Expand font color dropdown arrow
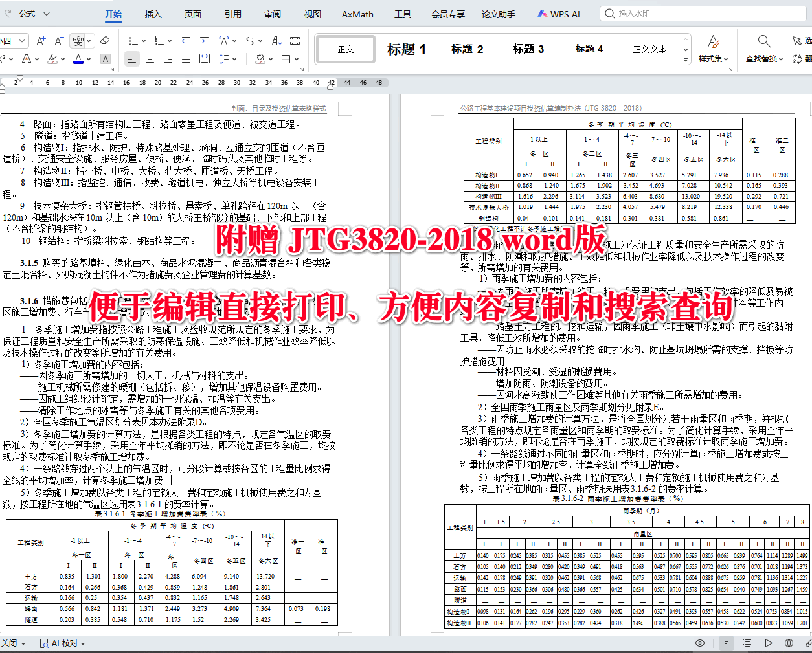Screen dimensions: 812x653 (89, 59)
